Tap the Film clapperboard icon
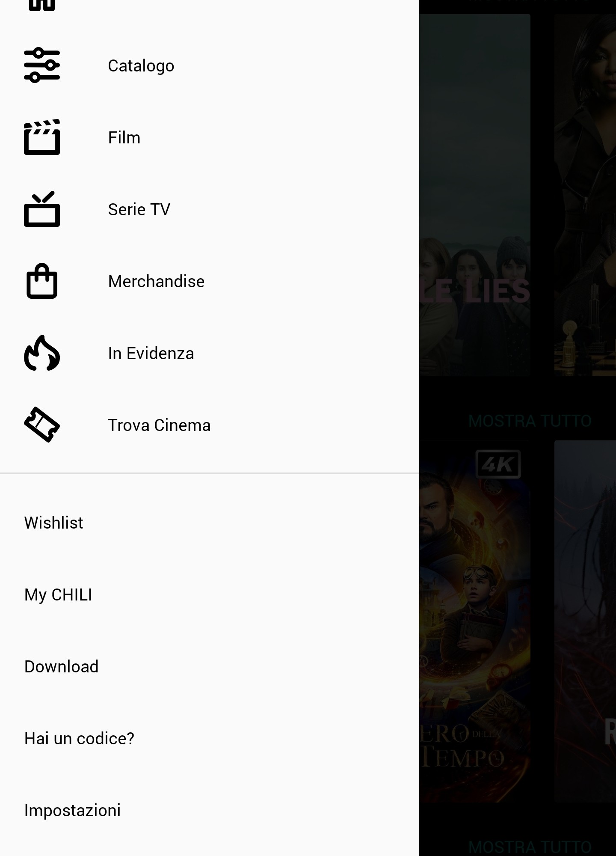Image resolution: width=616 pixels, height=856 pixels. [x=42, y=137]
